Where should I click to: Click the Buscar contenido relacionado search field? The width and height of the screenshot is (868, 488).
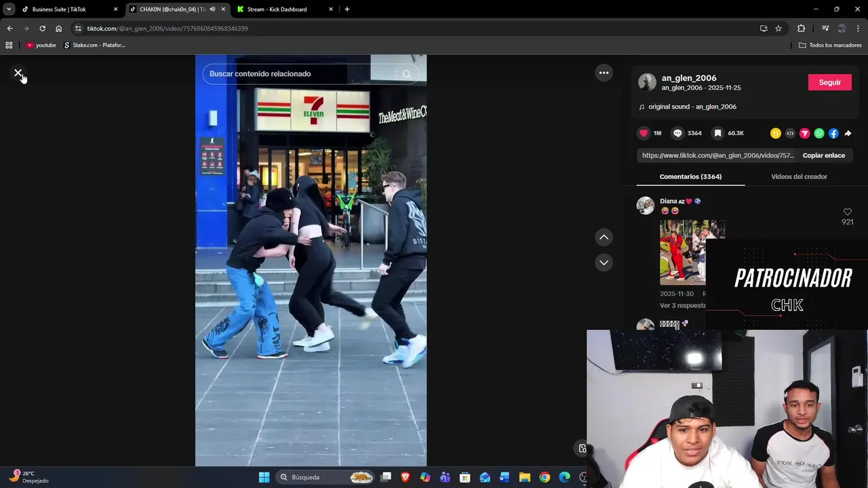pyautogui.click(x=298, y=74)
